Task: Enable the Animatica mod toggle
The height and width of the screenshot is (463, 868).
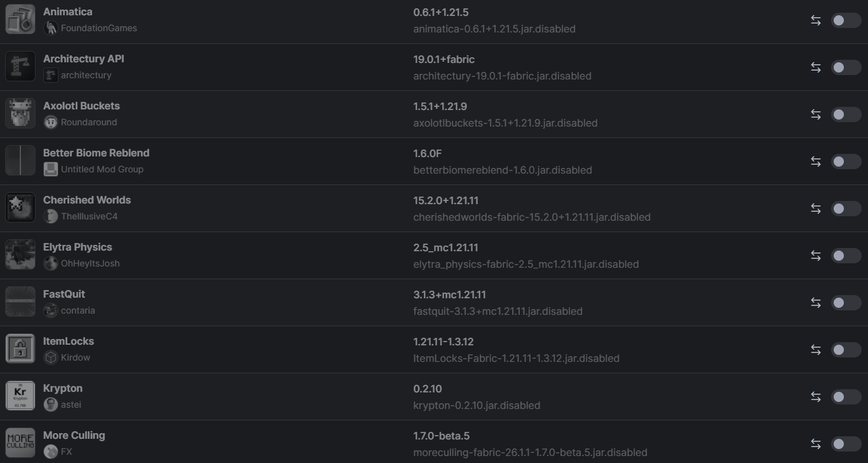Action: click(x=846, y=20)
